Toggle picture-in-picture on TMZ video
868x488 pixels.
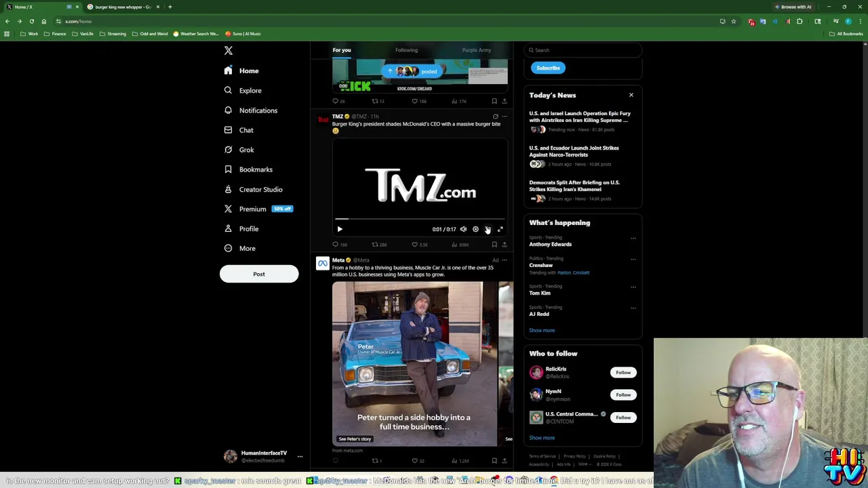pos(488,229)
